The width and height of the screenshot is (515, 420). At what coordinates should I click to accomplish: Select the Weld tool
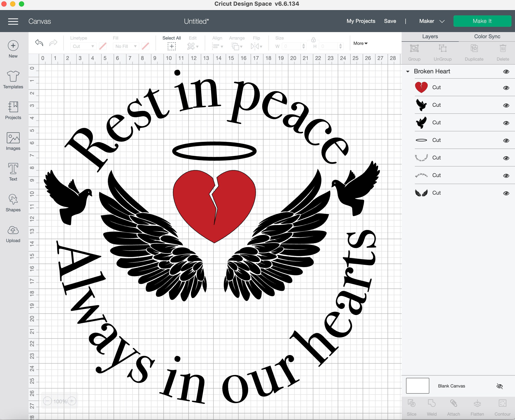[432, 408]
